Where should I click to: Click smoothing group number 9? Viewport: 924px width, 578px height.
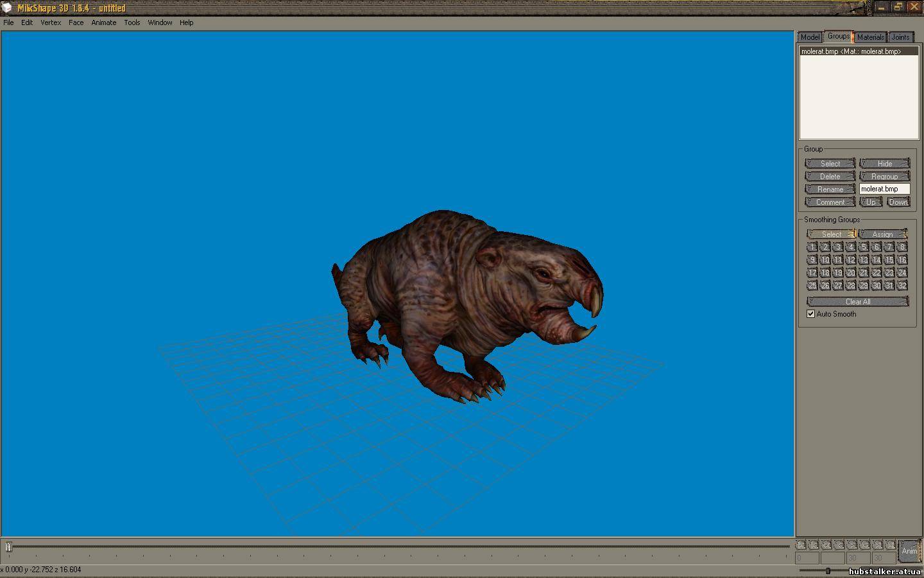click(x=812, y=259)
